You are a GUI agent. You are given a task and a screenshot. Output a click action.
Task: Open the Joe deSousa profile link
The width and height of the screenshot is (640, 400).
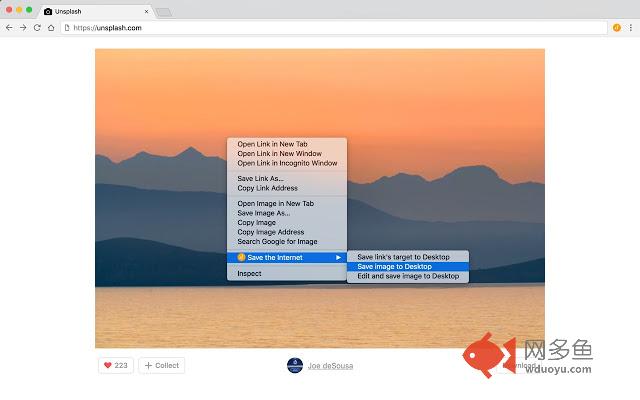[x=330, y=365]
